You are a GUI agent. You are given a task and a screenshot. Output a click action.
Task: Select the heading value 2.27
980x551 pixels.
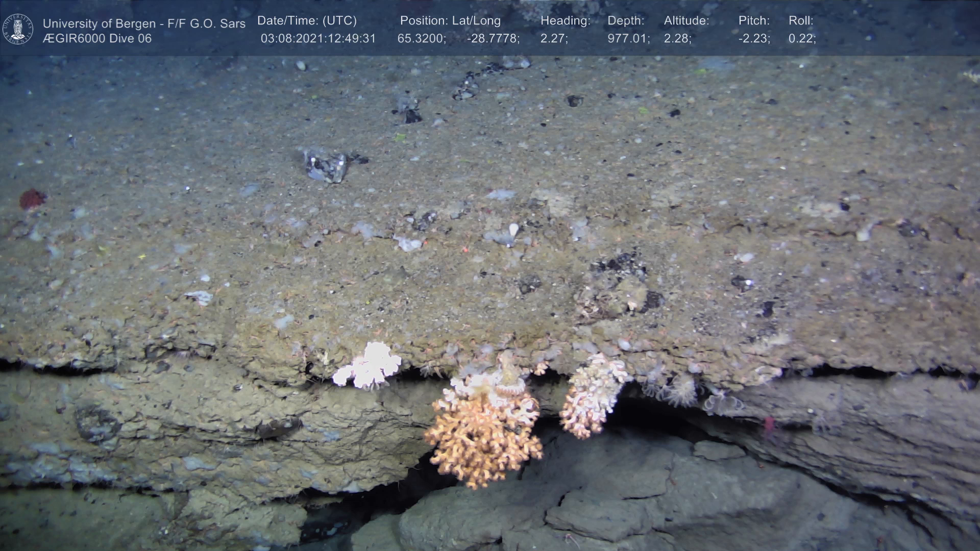[x=554, y=38]
